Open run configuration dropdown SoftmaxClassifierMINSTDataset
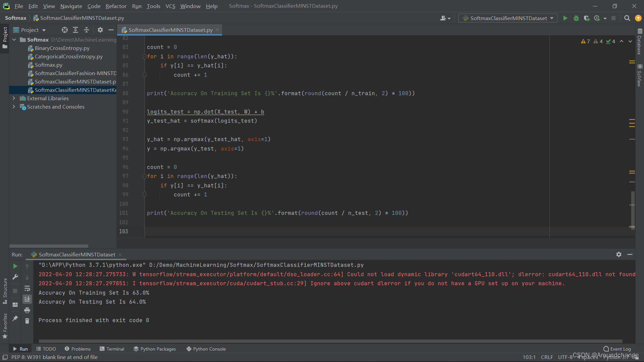Image resolution: width=644 pixels, height=362 pixels. [x=508, y=18]
